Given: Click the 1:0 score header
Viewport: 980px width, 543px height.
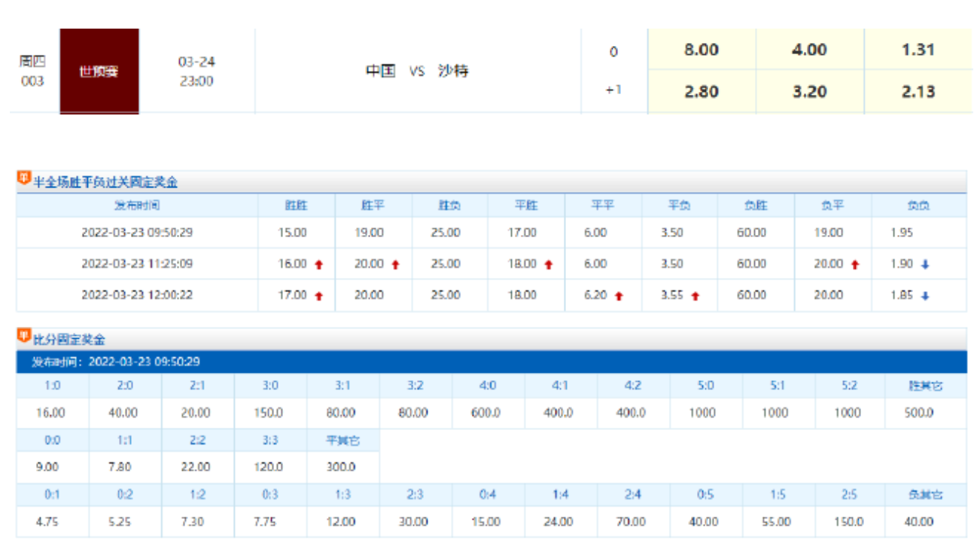Looking at the screenshot, I should [x=52, y=385].
